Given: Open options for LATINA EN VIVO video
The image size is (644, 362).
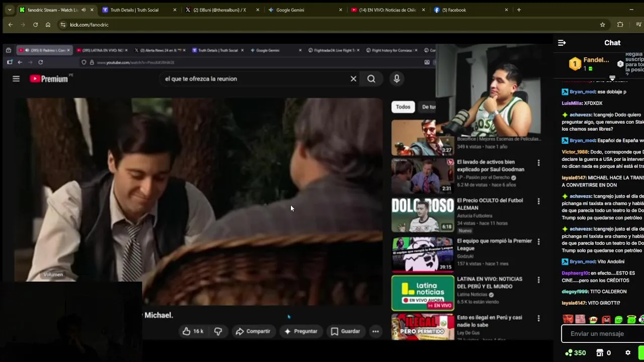Looking at the screenshot, I should point(538,280).
